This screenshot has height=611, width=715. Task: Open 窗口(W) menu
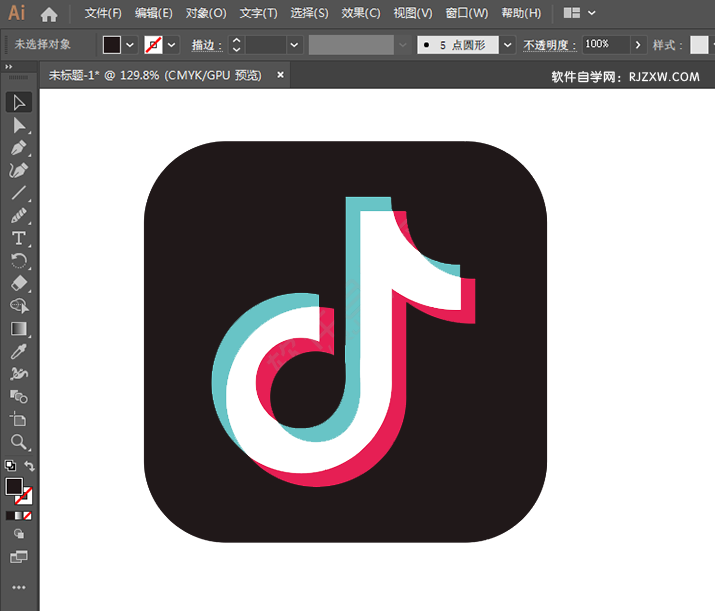466,13
